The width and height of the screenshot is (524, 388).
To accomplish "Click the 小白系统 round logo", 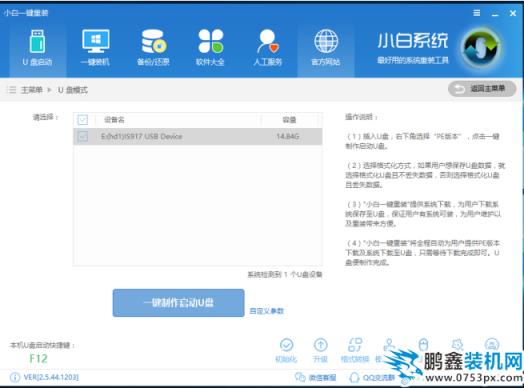I will click(481, 47).
